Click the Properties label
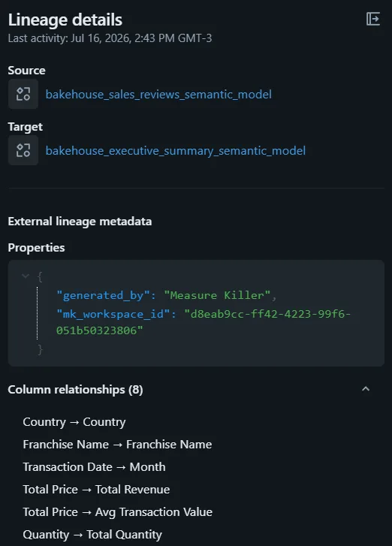The image size is (392, 546). click(36, 248)
